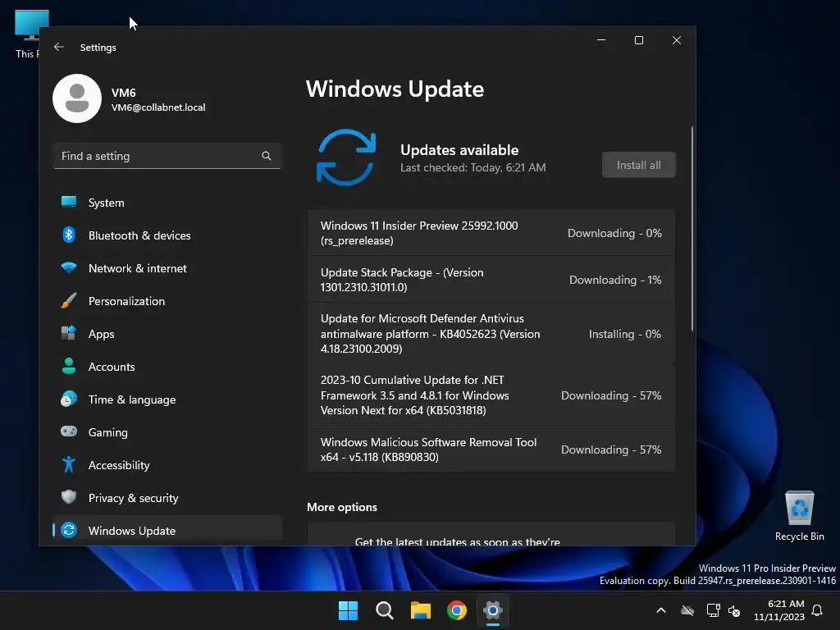Click the taskbar clock 6:21 AM

(x=779, y=610)
